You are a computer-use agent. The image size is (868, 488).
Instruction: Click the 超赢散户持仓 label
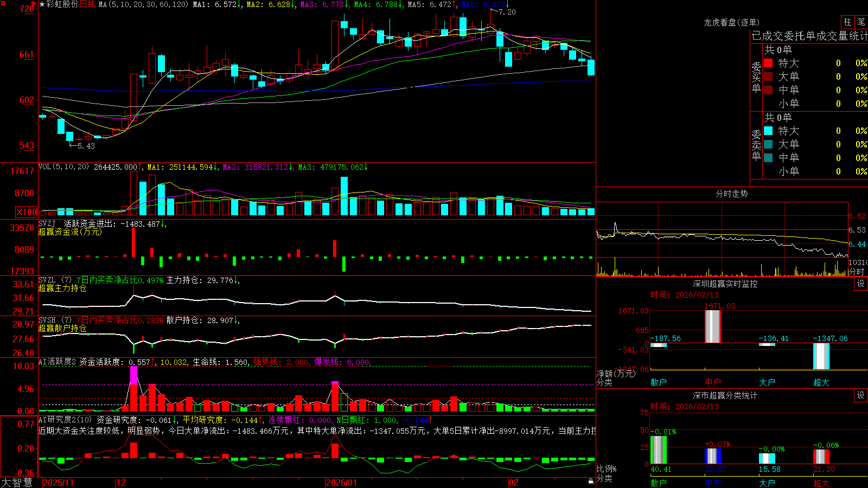pos(62,328)
